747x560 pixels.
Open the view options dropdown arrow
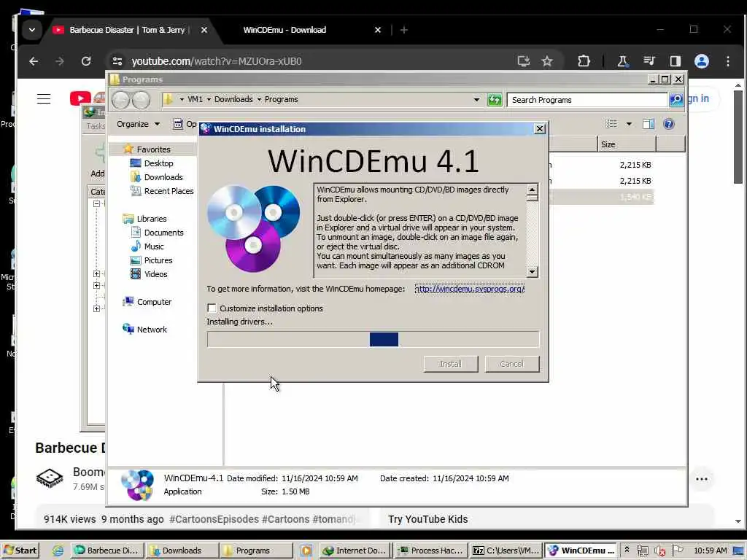pos(629,124)
